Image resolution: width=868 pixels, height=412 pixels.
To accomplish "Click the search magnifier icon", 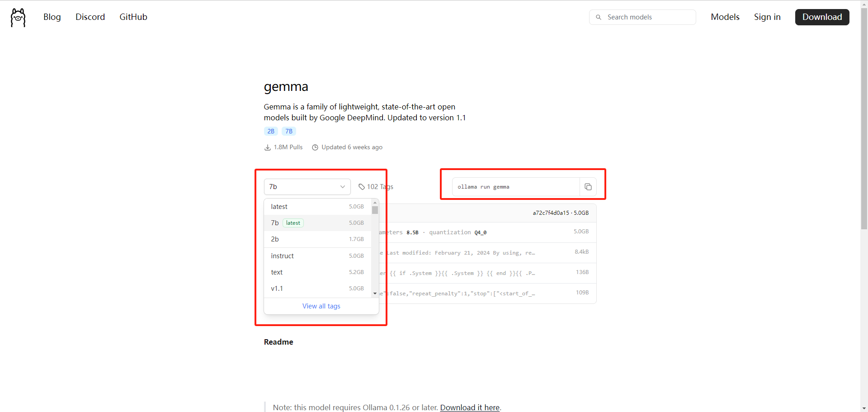I will [599, 17].
